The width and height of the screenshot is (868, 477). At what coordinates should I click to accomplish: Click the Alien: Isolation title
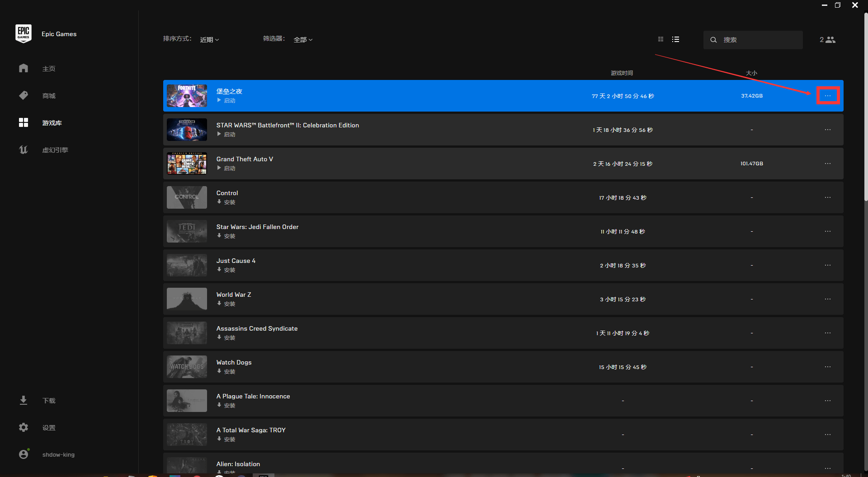(x=238, y=464)
